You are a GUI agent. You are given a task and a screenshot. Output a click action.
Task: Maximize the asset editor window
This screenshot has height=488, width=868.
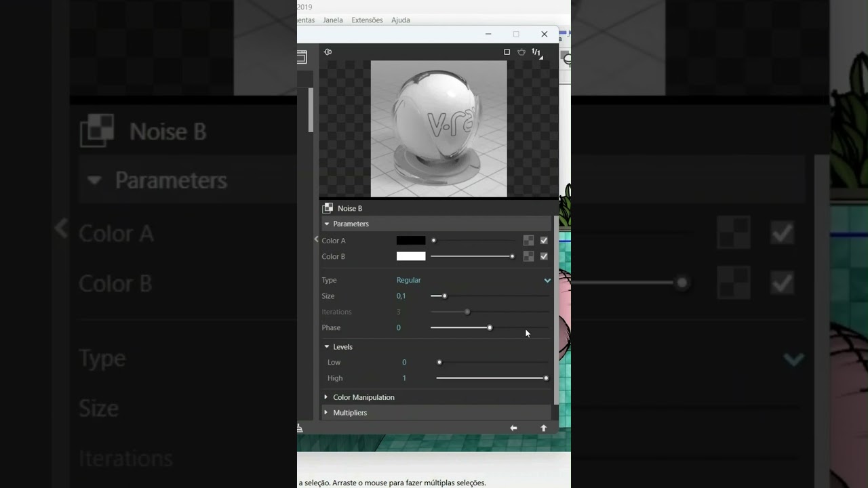click(x=516, y=34)
